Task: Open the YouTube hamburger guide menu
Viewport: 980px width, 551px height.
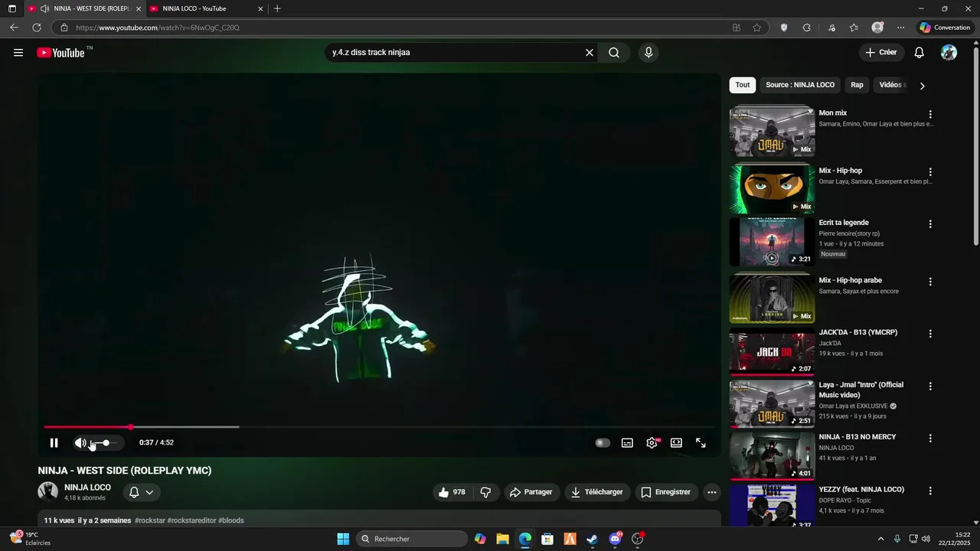Action: (x=18, y=53)
